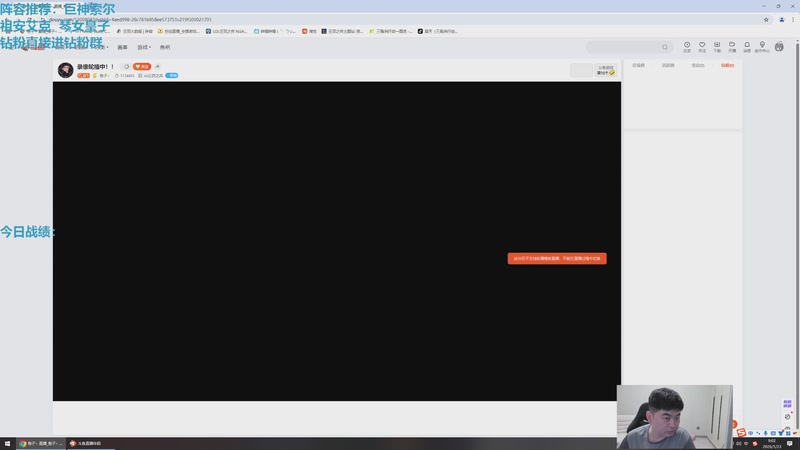Open the watch History icon in header

[687, 47]
